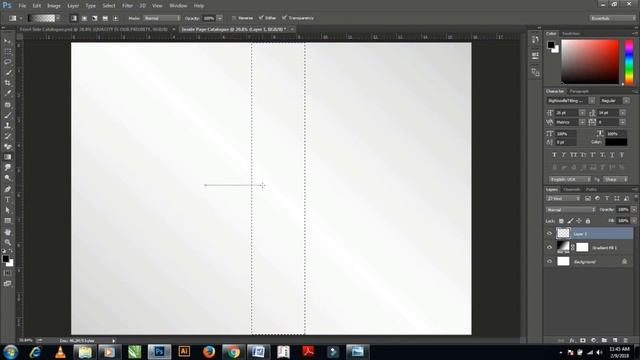
Task: Open the options bar Opacity dropdown arrow
Action: pos(220,18)
